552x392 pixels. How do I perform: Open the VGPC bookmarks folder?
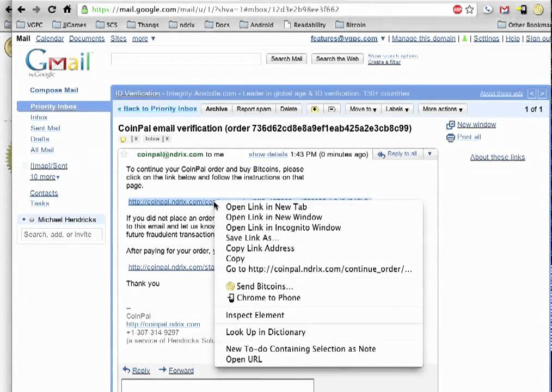pos(29,25)
